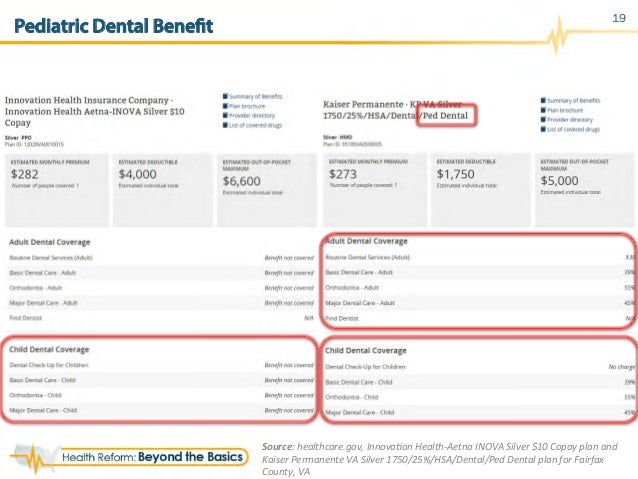Select the Kaiser Permanente plan title

pyautogui.click(x=395, y=110)
